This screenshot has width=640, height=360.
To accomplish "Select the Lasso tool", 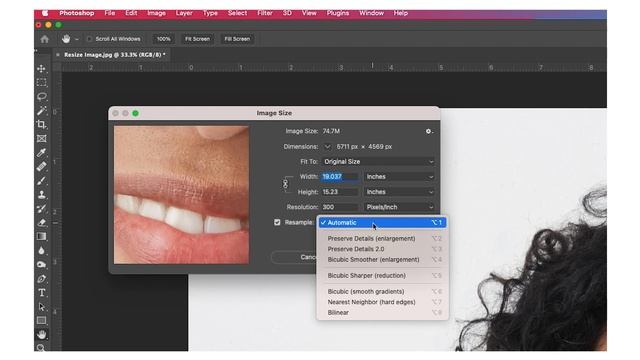I will (x=42, y=97).
